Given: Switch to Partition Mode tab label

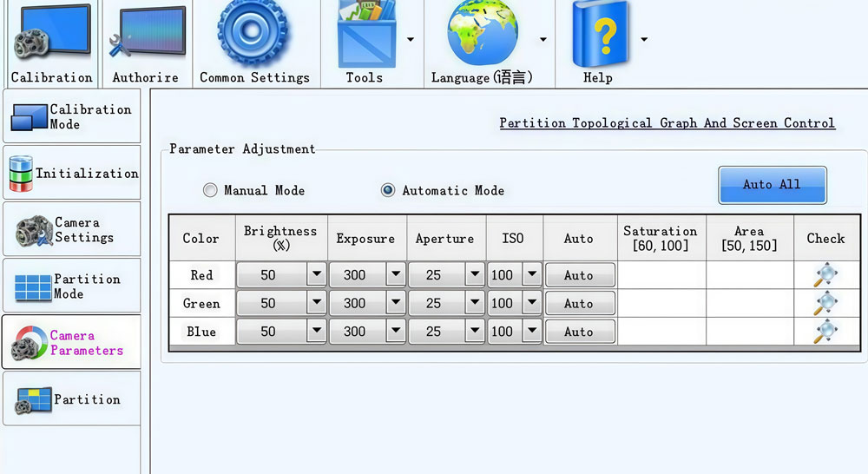Looking at the screenshot, I should [x=87, y=286].
